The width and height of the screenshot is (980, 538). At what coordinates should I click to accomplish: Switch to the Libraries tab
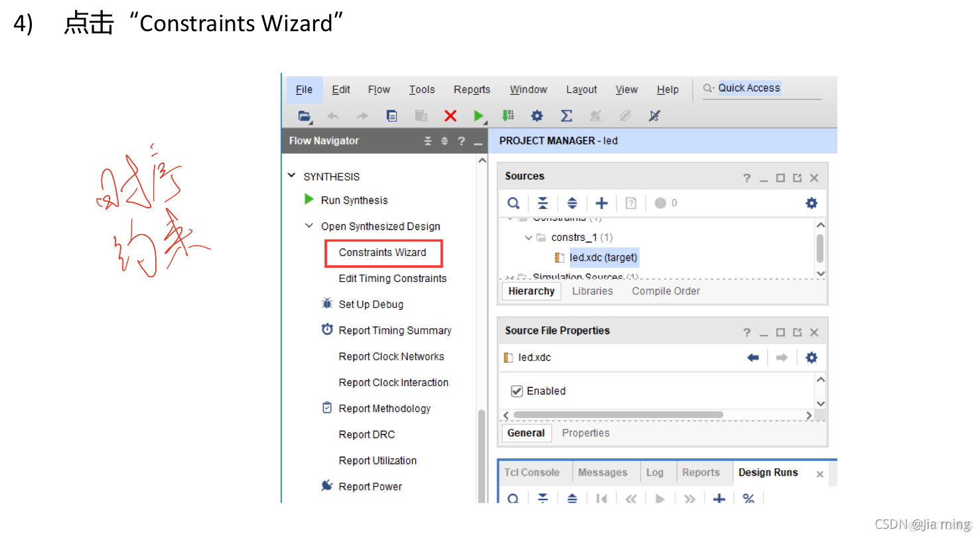[x=593, y=291]
